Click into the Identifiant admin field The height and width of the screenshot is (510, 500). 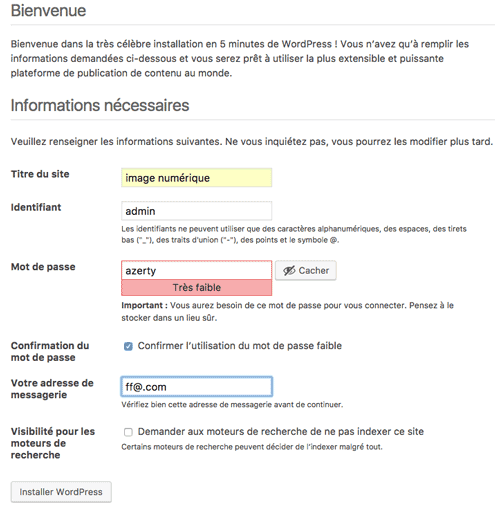[196, 211]
